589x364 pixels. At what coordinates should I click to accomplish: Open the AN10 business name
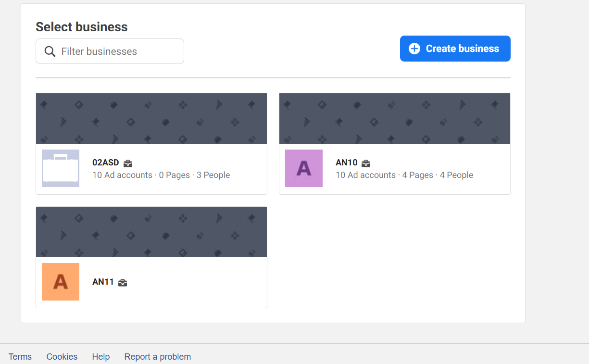347,163
